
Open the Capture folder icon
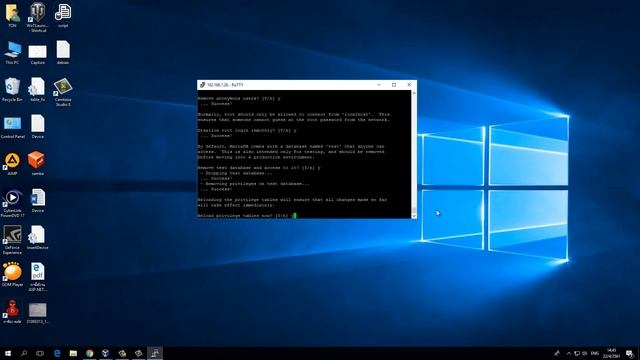(x=38, y=54)
